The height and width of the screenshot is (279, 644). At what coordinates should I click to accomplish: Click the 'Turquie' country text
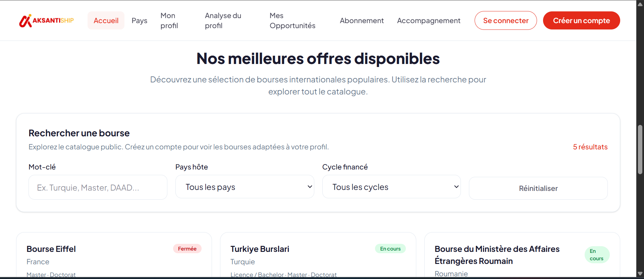point(243,262)
